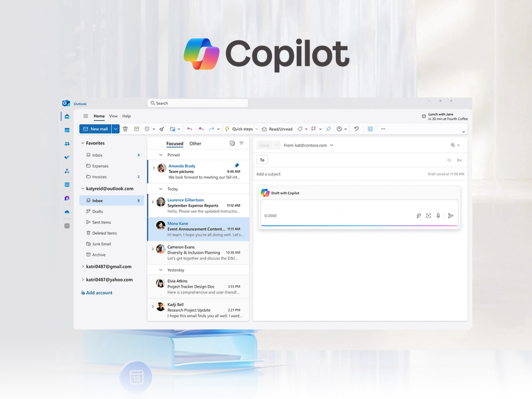The width and height of the screenshot is (532, 399).
Task: Expand the katri0487@yahoo.com account
Action: coord(83,279)
